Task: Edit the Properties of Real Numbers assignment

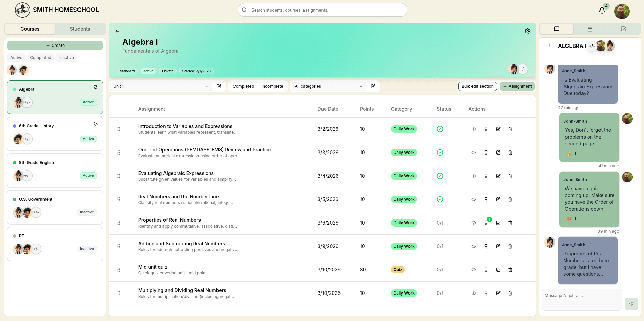Action: click(x=498, y=223)
